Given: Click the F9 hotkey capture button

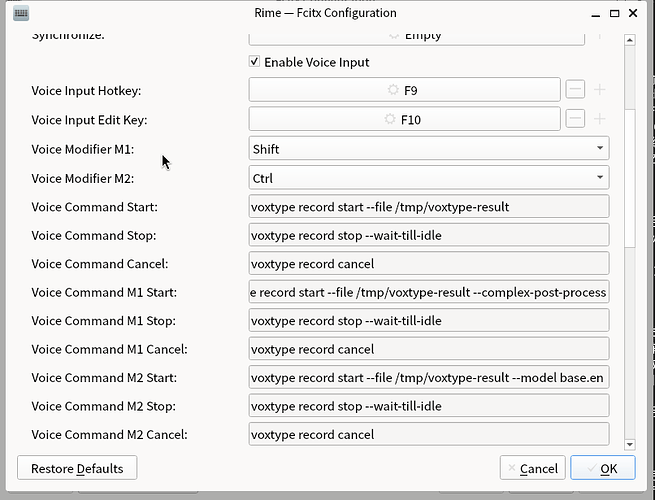Looking at the screenshot, I should [x=404, y=90].
